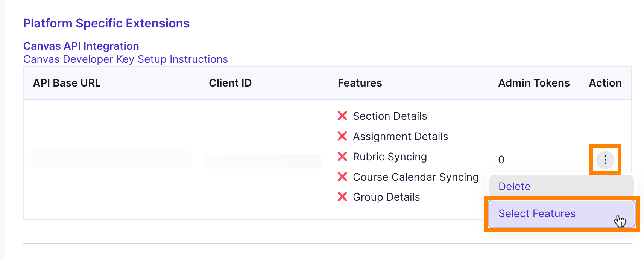Image resolution: width=644 pixels, height=259 pixels.
Task: Click the Admin Tokens column header
Action: point(534,83)
